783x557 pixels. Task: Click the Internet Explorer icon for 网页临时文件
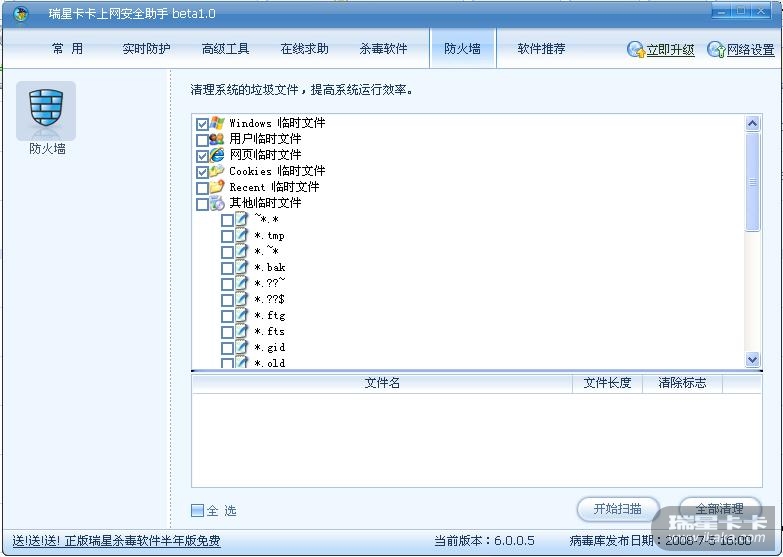(217, 155)
